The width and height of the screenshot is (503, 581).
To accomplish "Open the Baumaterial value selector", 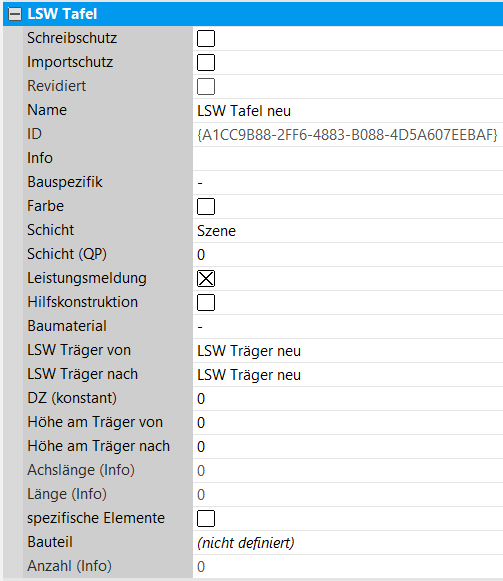I will click(x=348, y=327).
